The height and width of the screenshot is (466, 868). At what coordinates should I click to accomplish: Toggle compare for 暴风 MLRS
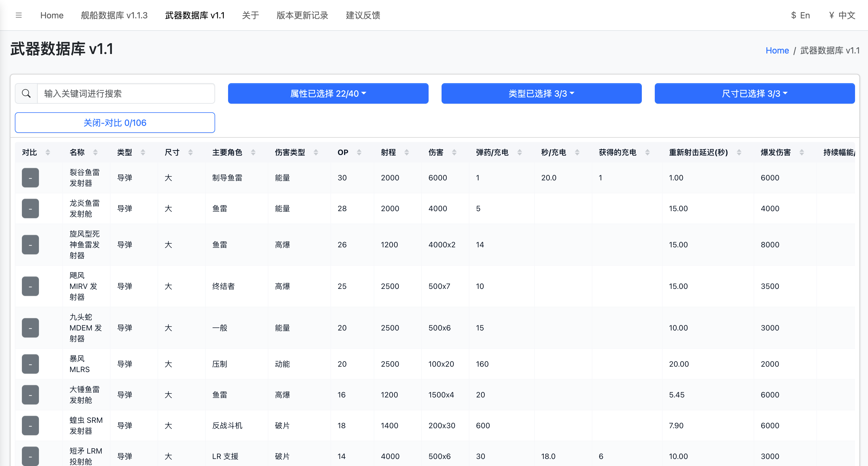click(30, 364)
